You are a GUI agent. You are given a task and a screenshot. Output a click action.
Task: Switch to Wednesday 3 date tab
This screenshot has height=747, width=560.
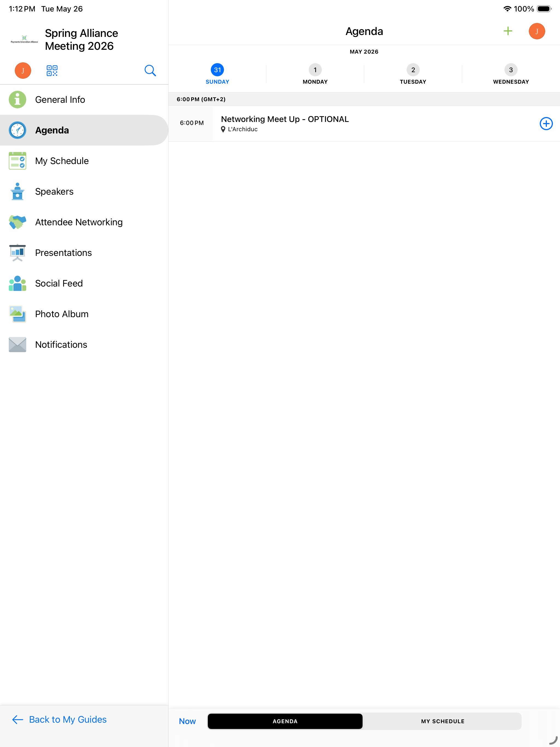click(x=511, y=74)
